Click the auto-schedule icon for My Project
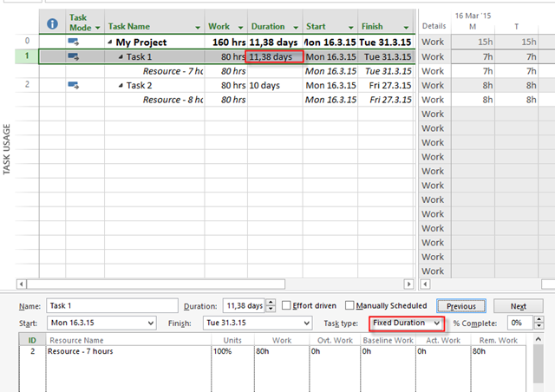This screenshot has height=392, width=555. coord(75,42)
